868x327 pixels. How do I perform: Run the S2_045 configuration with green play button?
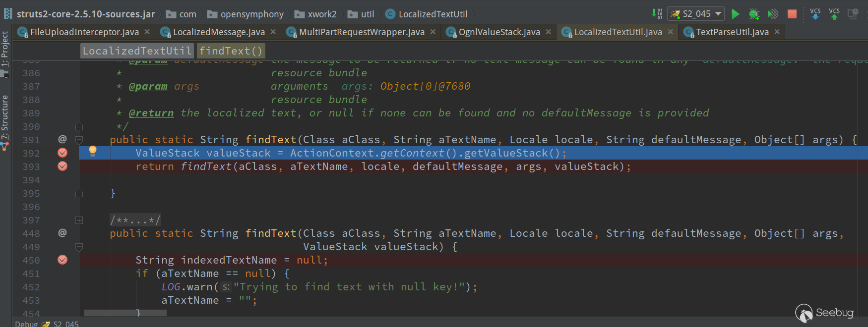[x=736, y=14]
